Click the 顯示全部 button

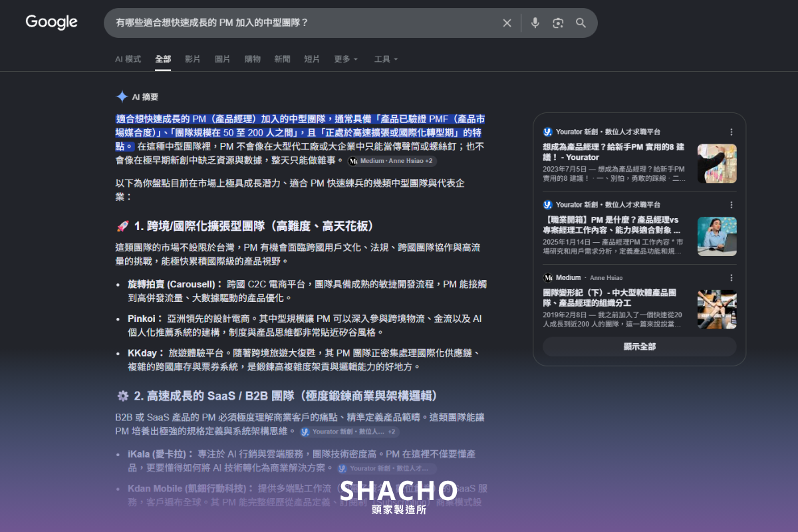point(640,346)
